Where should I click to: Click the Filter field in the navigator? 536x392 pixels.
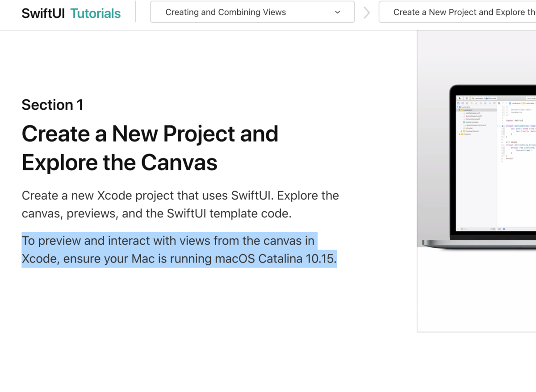click(x=473, y=229)
